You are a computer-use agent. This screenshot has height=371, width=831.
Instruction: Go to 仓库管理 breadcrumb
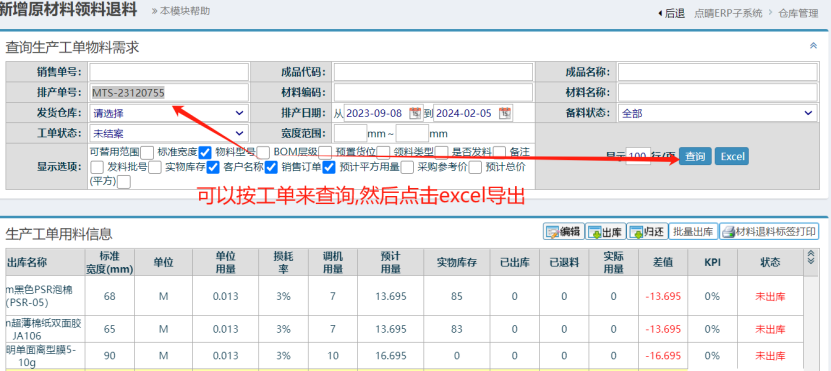[x=798, y=14]
